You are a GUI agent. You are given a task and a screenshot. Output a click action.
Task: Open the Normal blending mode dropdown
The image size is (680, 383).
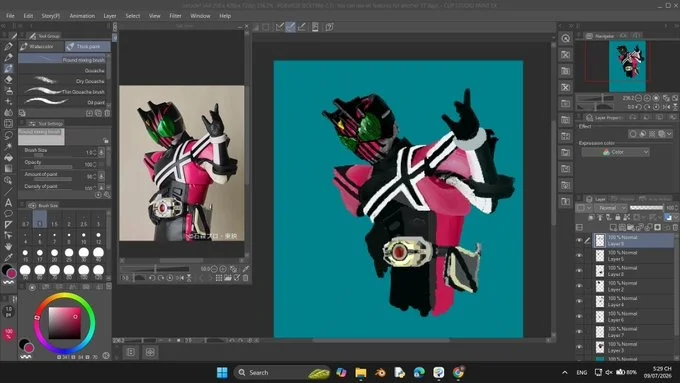click(x=611, y=208)
